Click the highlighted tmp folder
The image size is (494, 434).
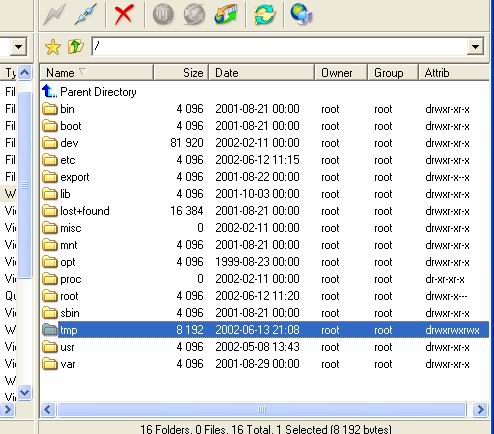265,330
